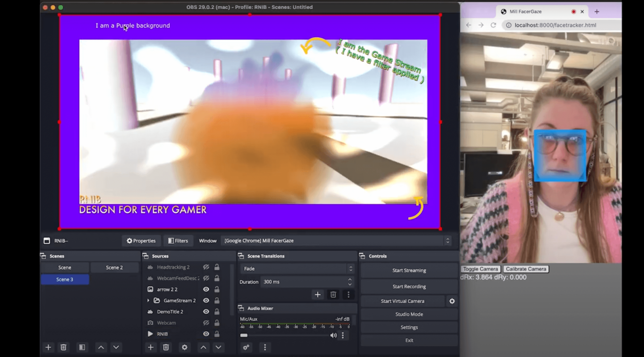Go forward in Chrome browser
Image resolution: width=644 pixels, height=357 pixels.
[x=481, y=25]
